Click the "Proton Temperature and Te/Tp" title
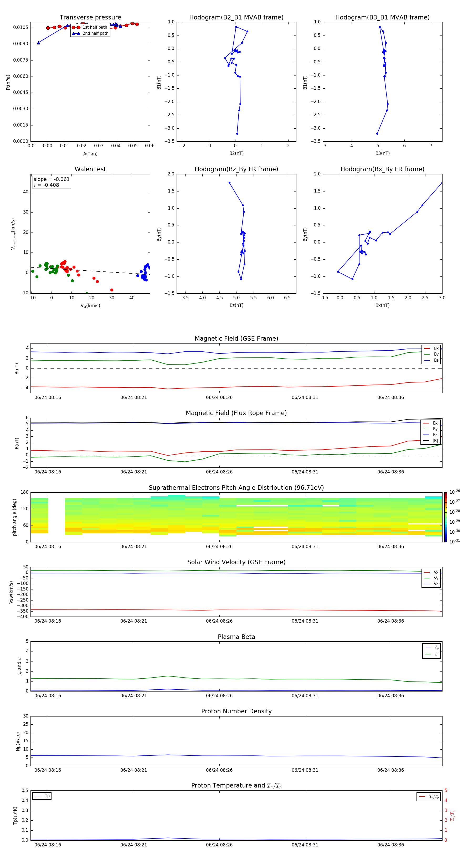The height and width of the screenshot is (868, 473). pos(236,786)
